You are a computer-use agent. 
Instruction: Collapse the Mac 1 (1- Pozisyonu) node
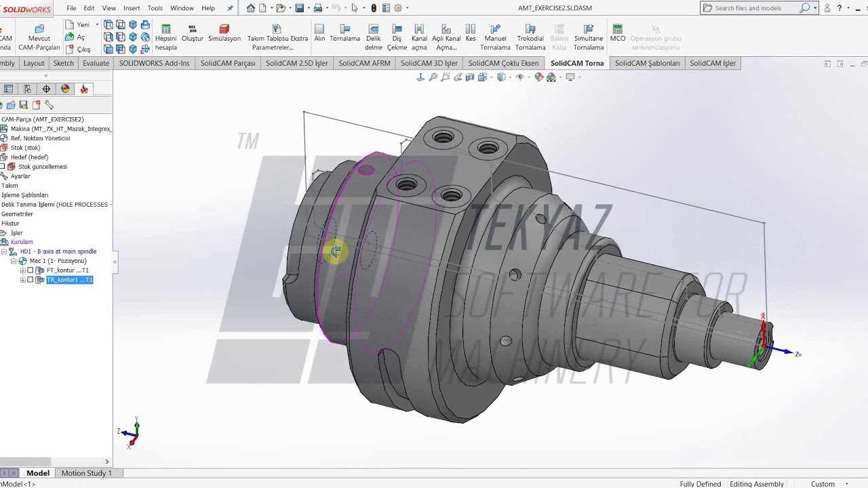14,261
